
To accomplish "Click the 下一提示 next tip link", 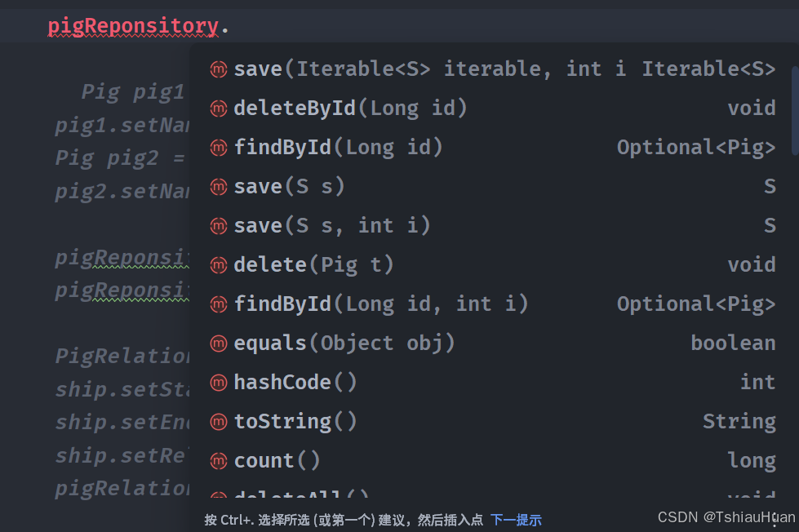I will (x=516, y=521).
